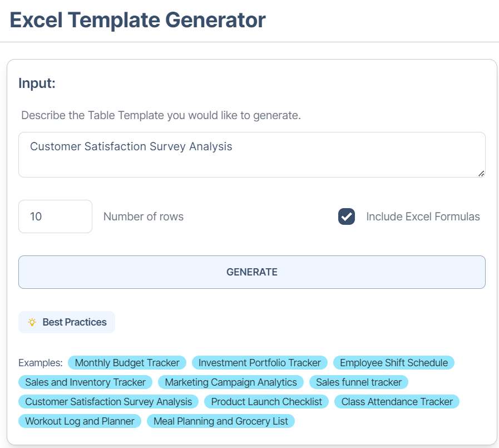Click the Include Excel Formulas label text
The height and width of the screenshot is (448, 499).
click(423, 216)
